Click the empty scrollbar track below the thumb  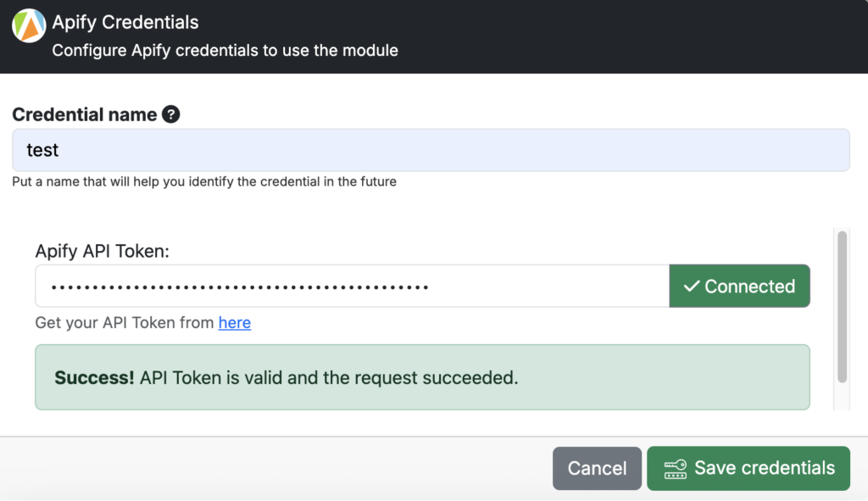point(842,397)
